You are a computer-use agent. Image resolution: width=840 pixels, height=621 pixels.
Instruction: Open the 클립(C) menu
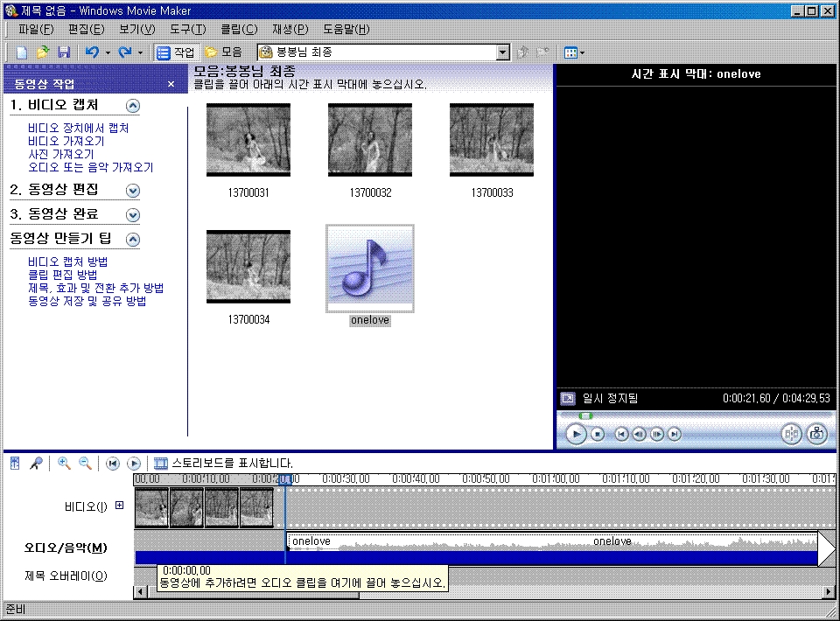point(240,29)
